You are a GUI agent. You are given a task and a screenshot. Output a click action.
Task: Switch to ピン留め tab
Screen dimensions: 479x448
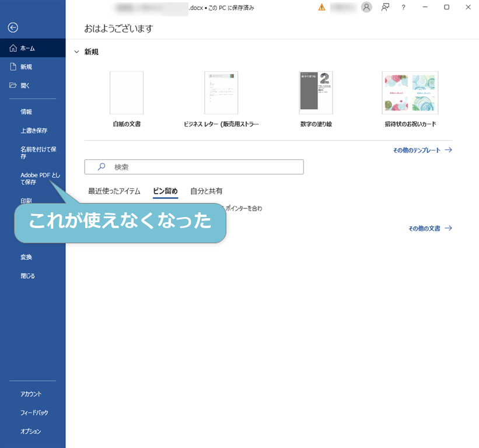pos(165,191)
